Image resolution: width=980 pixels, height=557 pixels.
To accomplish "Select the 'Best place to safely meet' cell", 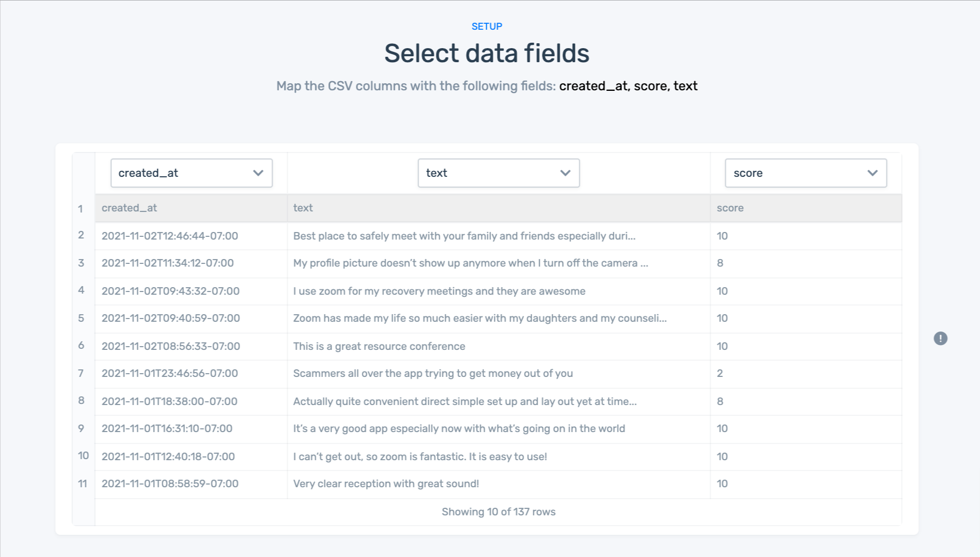I will point(464,236).
